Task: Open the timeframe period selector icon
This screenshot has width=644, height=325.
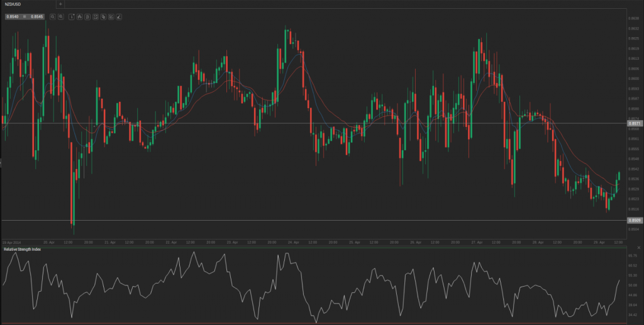Action: click(x=72, y=16)
